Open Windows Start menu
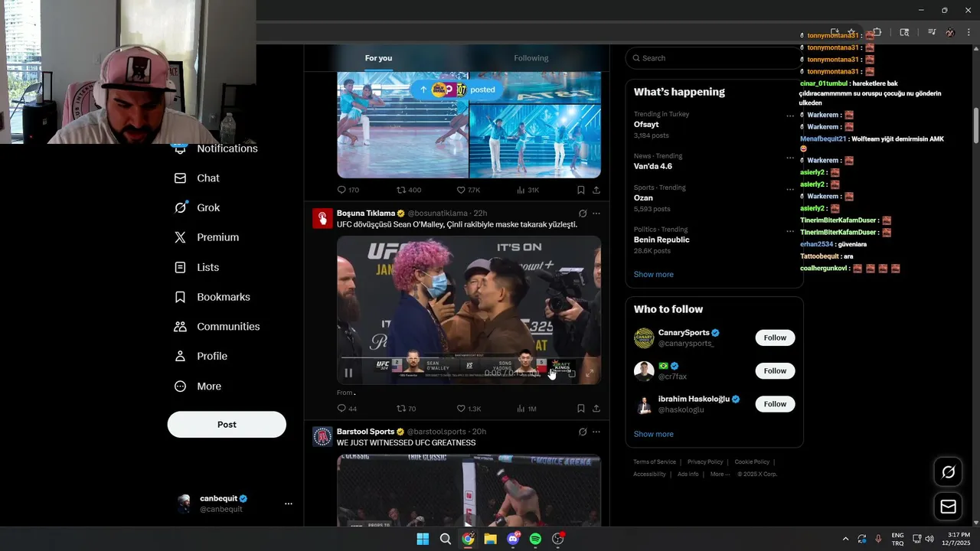 click(x=423, y=539)
